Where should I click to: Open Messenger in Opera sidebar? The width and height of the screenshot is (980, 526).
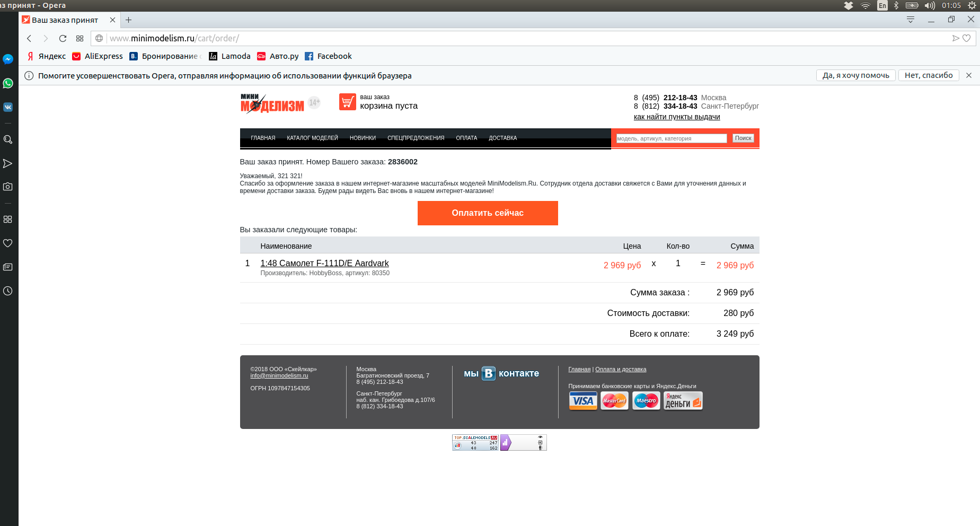pos(8,59)
